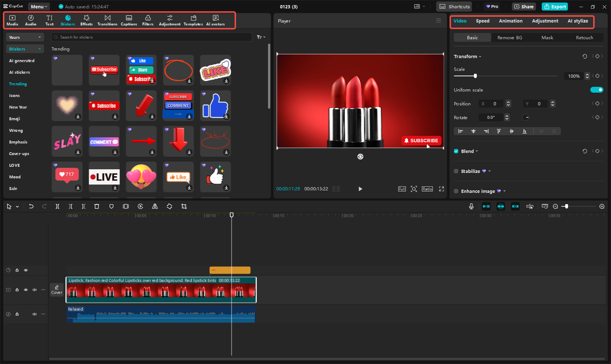Viewport: 611px width, 364px height.
Task: Open the Menu dropdown in the title bar
Action: click(38, 6)
